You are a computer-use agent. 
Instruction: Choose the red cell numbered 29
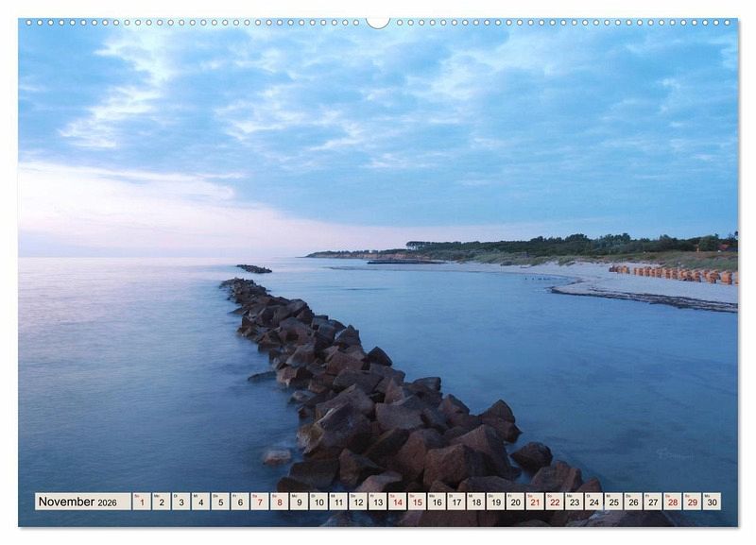[x=693, y=502]
